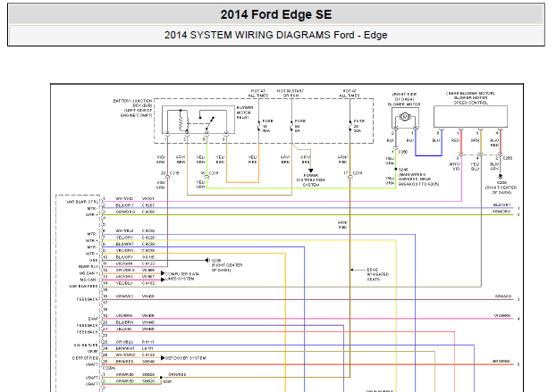Click the ground symbol on the GND wire

pyautogui.click(x=206, y=260)
